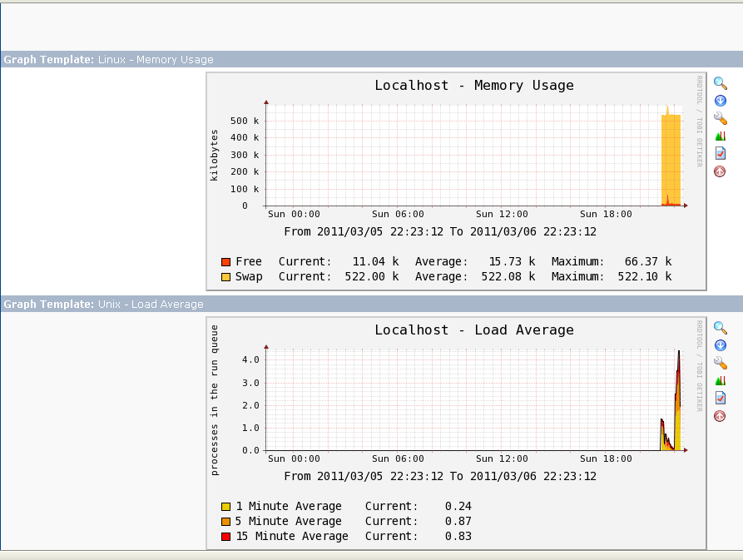Image resolution: width=743 pixels, height=560 pixels.
Task: Click the 'Linux - Memory Usage' template header
Action: 156,60
